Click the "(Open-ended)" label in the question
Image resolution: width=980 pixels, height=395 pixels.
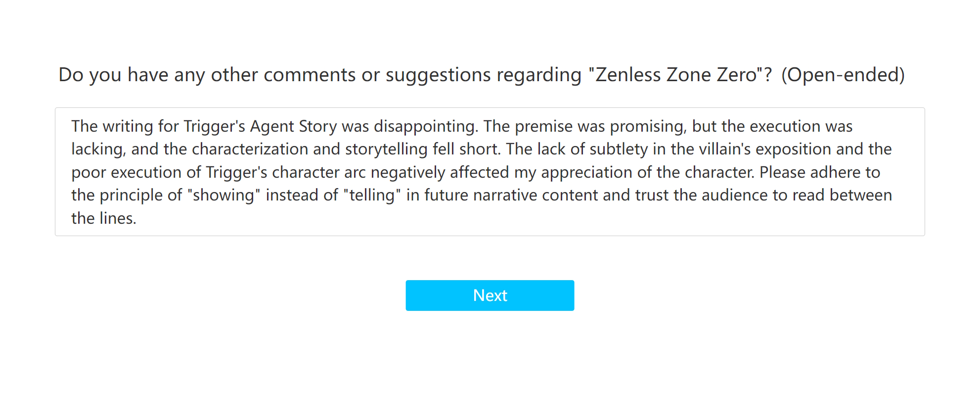tap(843, 75)
